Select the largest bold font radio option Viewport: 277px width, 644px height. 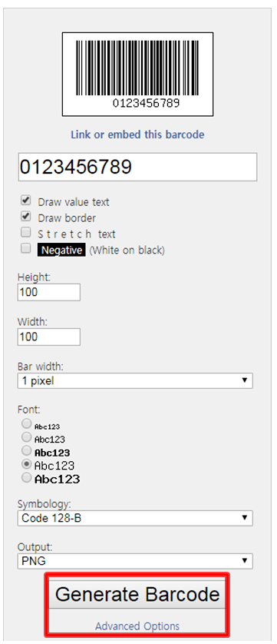tap(27, 477)
